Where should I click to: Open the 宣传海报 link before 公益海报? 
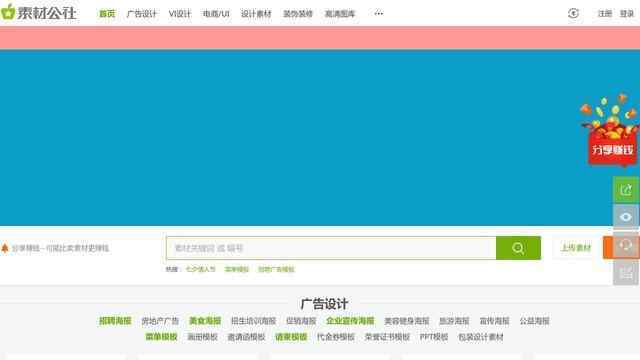tap(494, 321)
